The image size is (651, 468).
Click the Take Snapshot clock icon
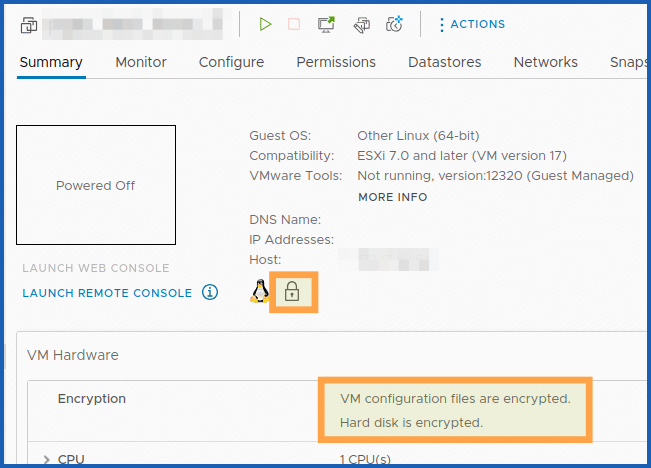[x=395, y=24]
